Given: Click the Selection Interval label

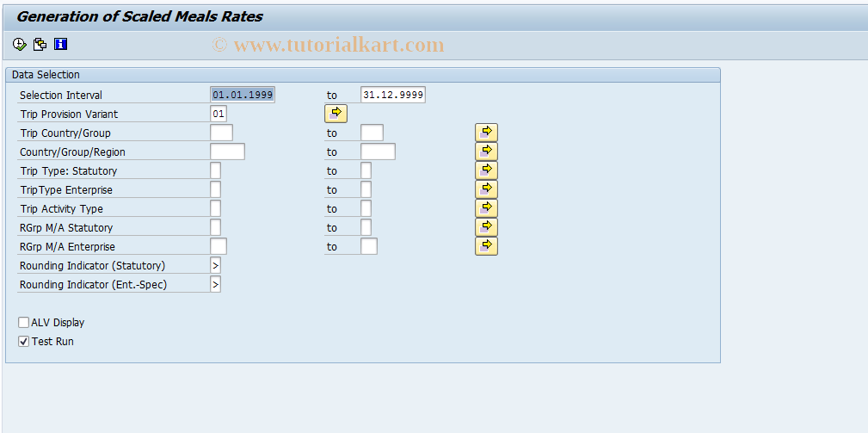Looking at the screenshot, I should tap(61, 96).
